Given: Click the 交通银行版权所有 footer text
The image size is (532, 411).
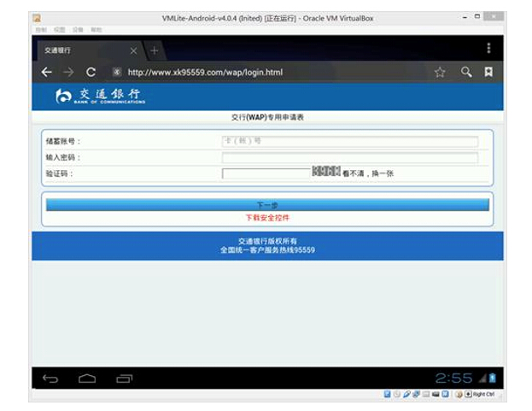Looking at the screenshot, I should [x=267, y=241].
